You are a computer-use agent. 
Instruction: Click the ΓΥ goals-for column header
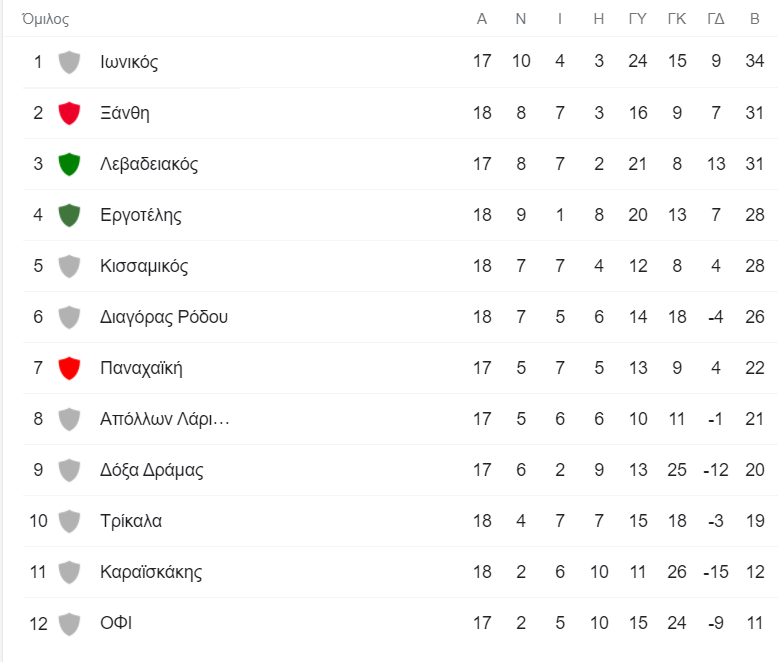(638, 19)
